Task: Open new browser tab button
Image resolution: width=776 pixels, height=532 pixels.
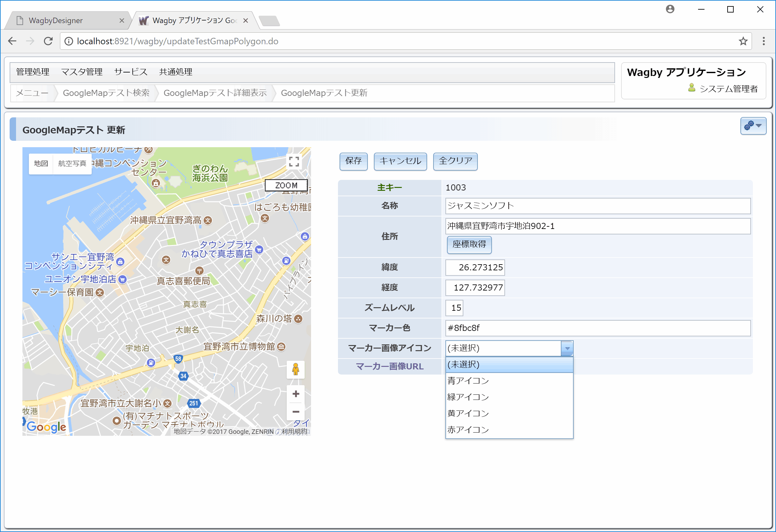Action: 269,21
